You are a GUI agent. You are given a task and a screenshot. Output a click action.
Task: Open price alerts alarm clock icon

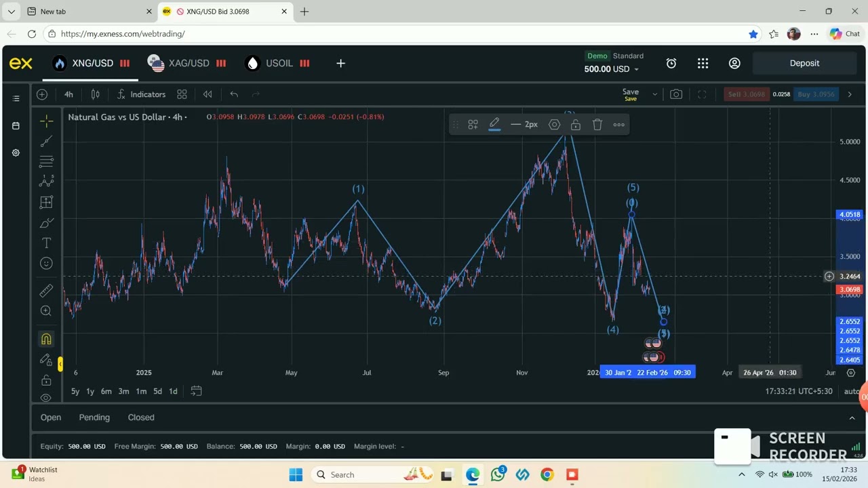click(x=671, y=63)
